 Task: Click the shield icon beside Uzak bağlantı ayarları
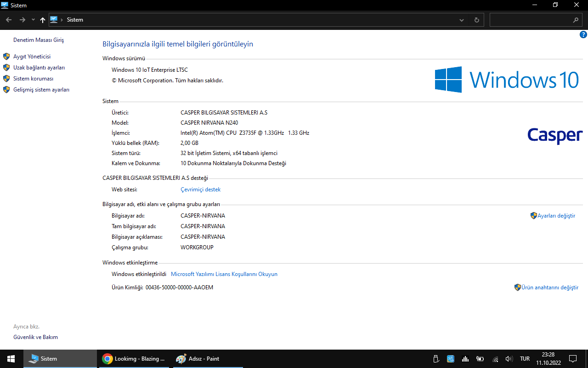tap(6, 68)
